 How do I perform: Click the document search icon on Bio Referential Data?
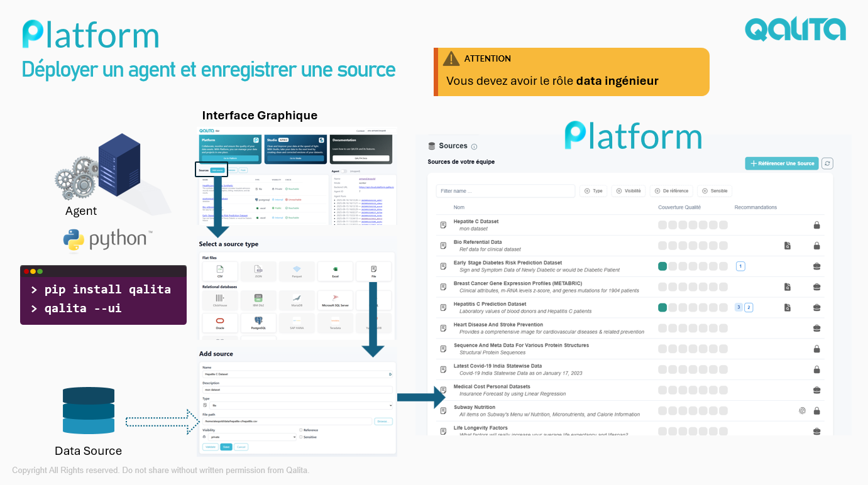pyautogui.click(x=788, y=246)
